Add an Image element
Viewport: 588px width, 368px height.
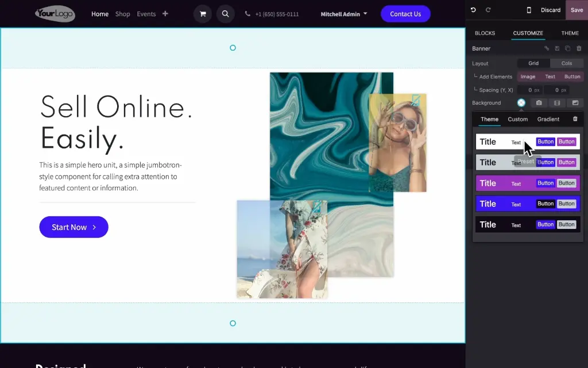coord(528,76)
